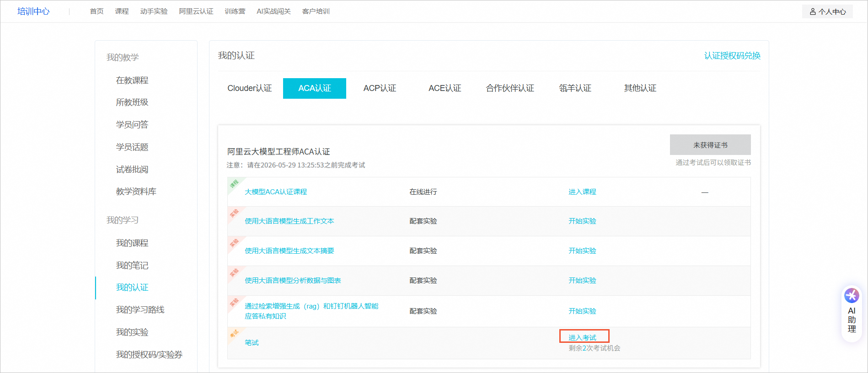Click the 个人中心 user icon button
Image resolution: width=868 pixels, height=373 pixels.
point(827,11)
